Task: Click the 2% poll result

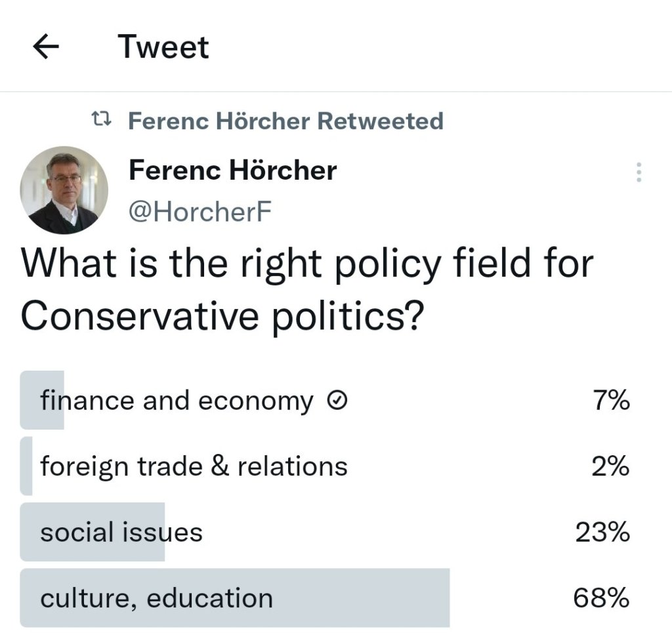Action: [x=610, y=466]
